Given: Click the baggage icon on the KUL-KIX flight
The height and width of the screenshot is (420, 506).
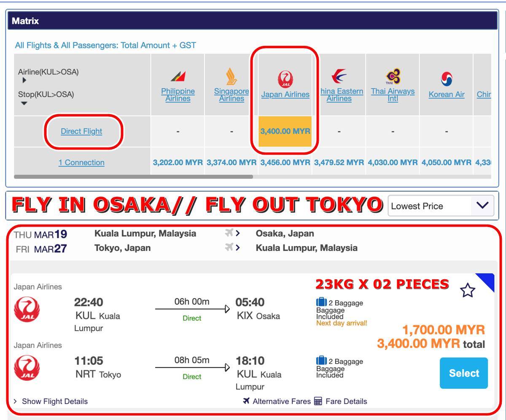Looking at the screenshot, I should (x=321, y=302).
